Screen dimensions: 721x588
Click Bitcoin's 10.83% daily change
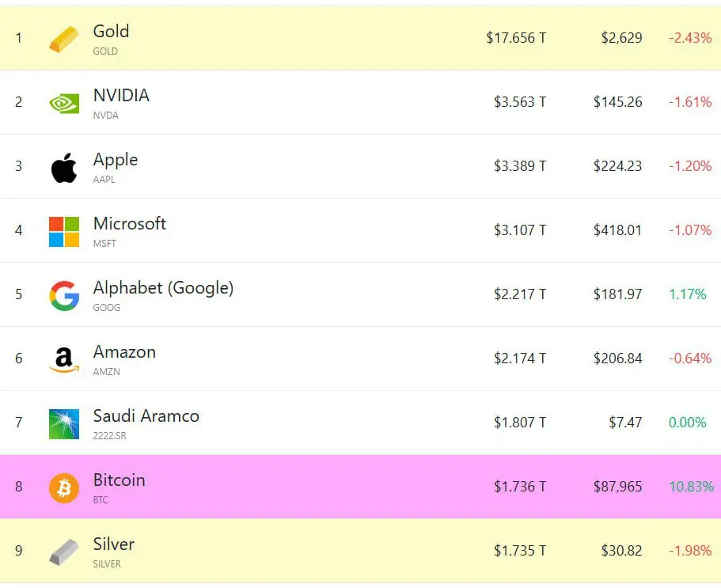692,487
